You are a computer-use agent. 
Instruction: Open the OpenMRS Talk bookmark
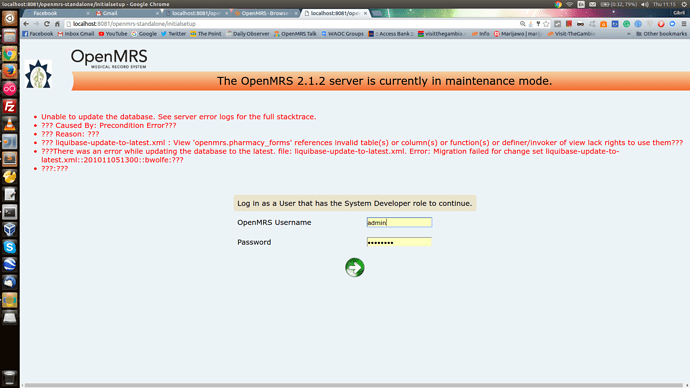295,33
